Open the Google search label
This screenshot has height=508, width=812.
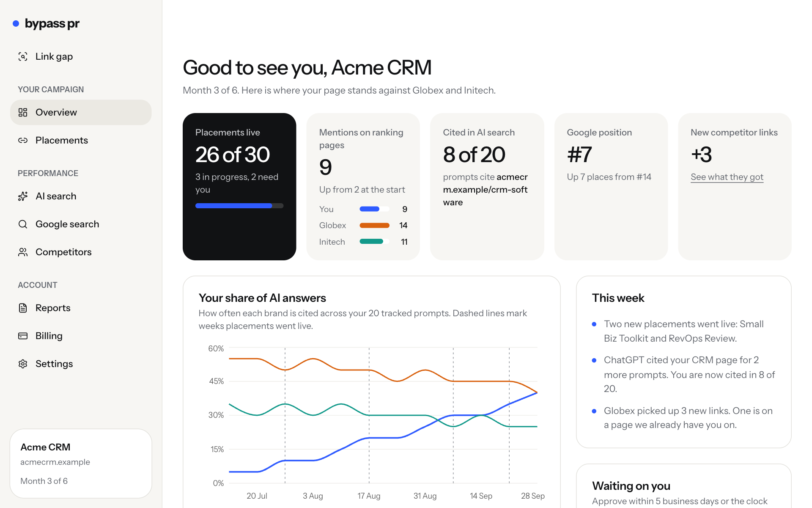pyautogui.click(x=67, y=224)
